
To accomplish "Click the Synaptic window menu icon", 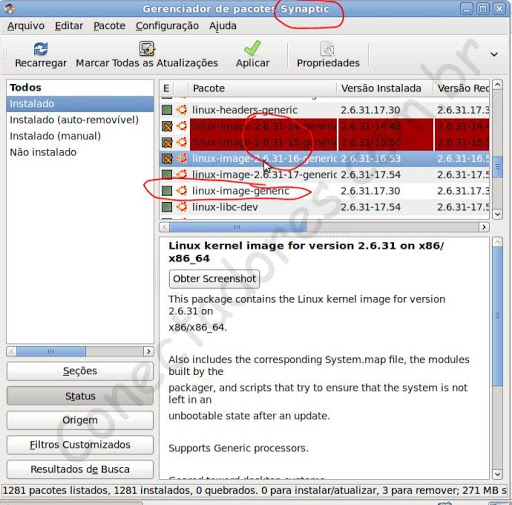I will (9, 8).
